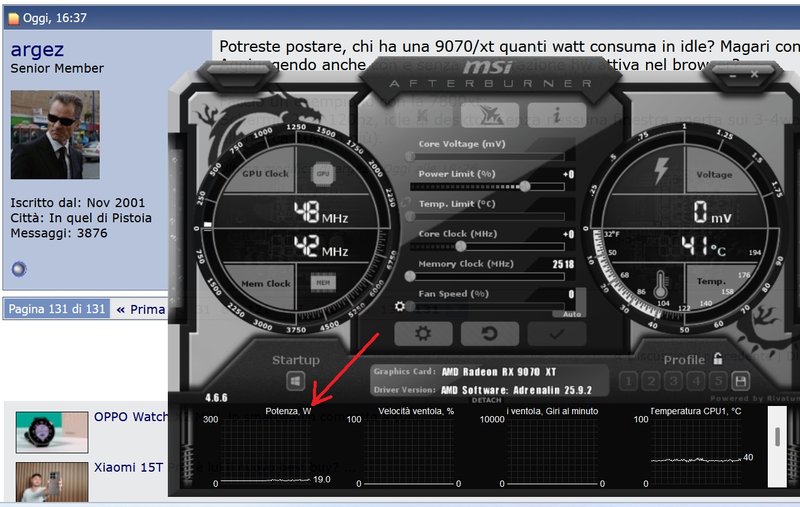Click the reset settings circular arrow button
This screenshot has height=507, width=800.
(489, 334)
